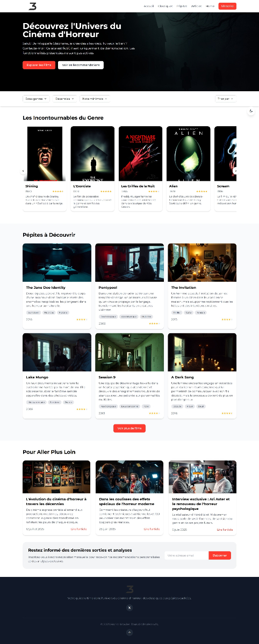The width and height of the screenshot is (259, 644).
Task: Click the Shining title text
Action: (32, 186)
